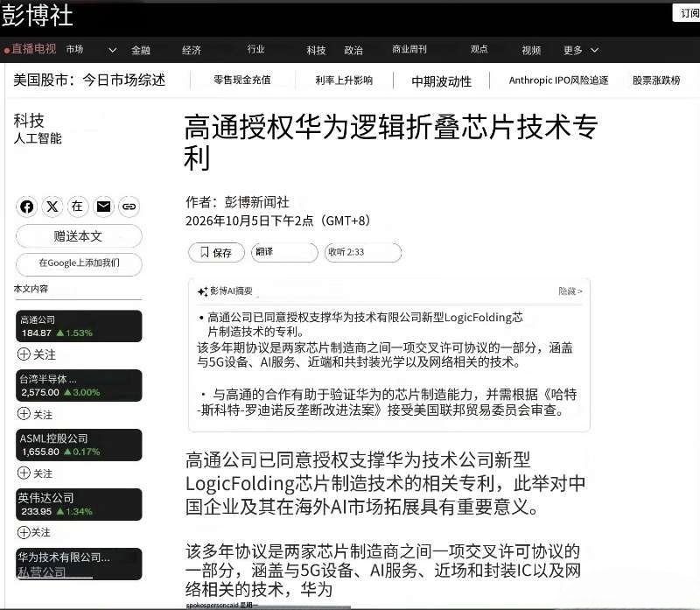
Task: Open the 视频 section
Action: [531, 50]
